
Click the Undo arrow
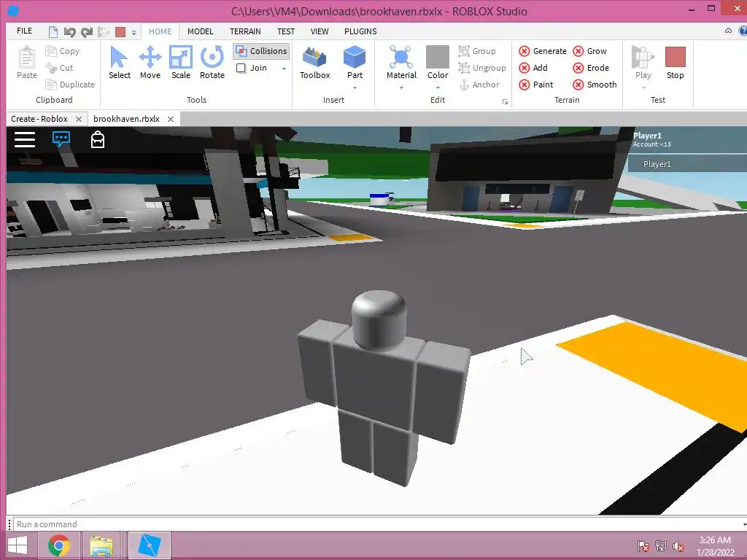click(x=69, y=32)
